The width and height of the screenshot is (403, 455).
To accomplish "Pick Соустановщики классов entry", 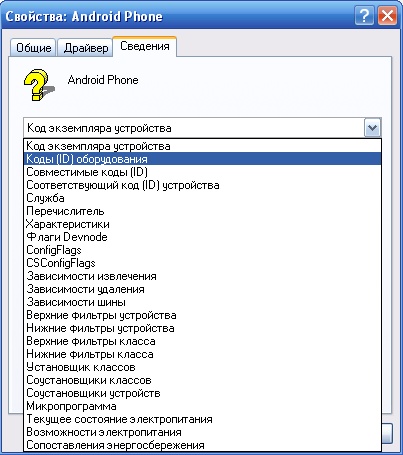I will click(x=203, y=380).
